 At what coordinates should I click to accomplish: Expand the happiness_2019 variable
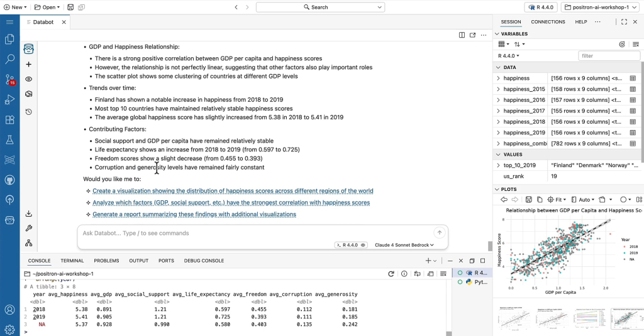pos(498,133)
